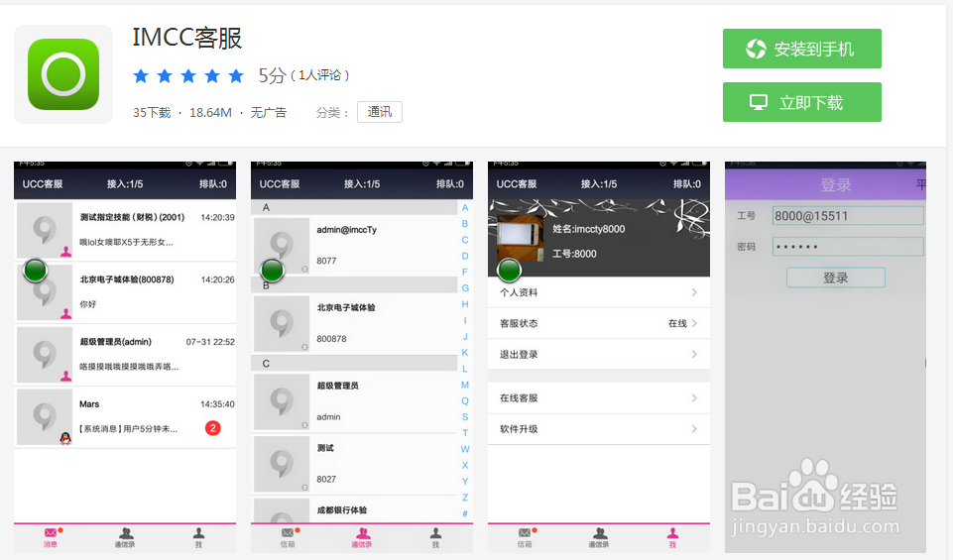
Task: Click 工号 field containing 8000@15511
Action: coord(848,216)
